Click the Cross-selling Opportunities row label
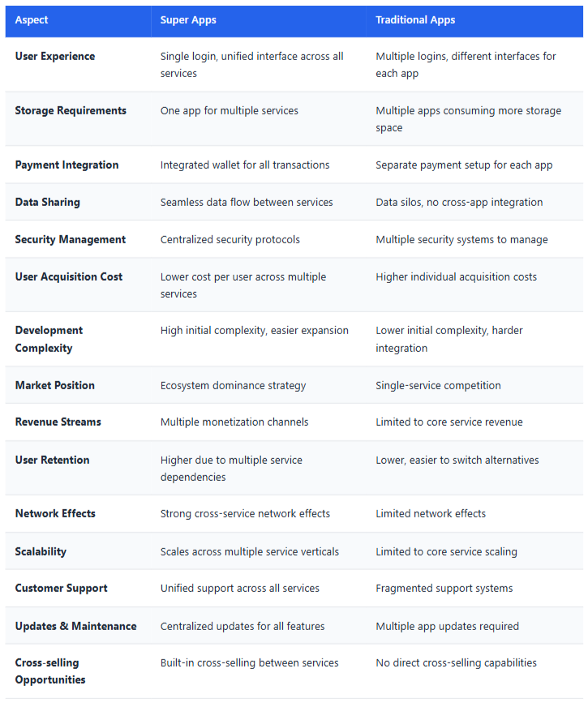The image size is (588, 703). point(50,671)
